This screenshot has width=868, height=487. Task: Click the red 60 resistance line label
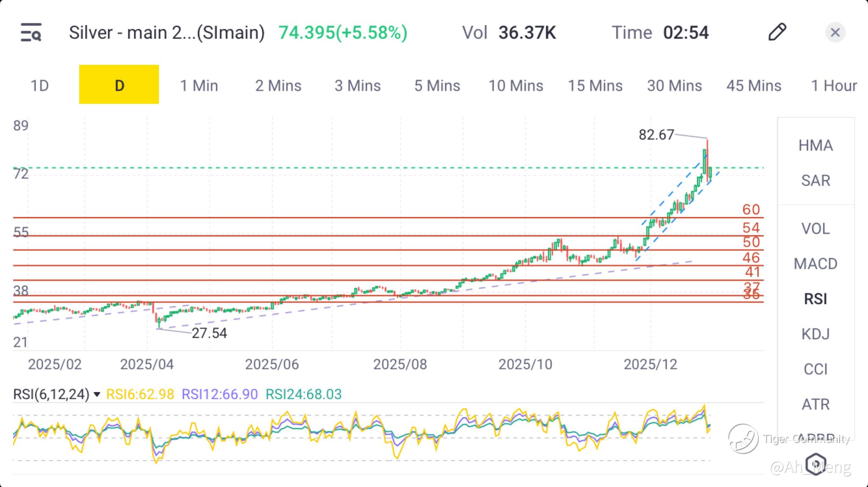coord(751,209)
